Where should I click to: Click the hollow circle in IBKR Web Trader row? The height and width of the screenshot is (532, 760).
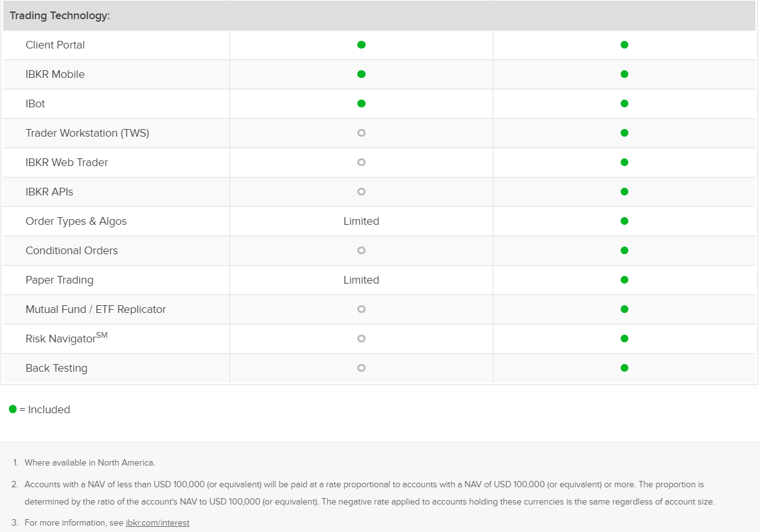(361, 162)
